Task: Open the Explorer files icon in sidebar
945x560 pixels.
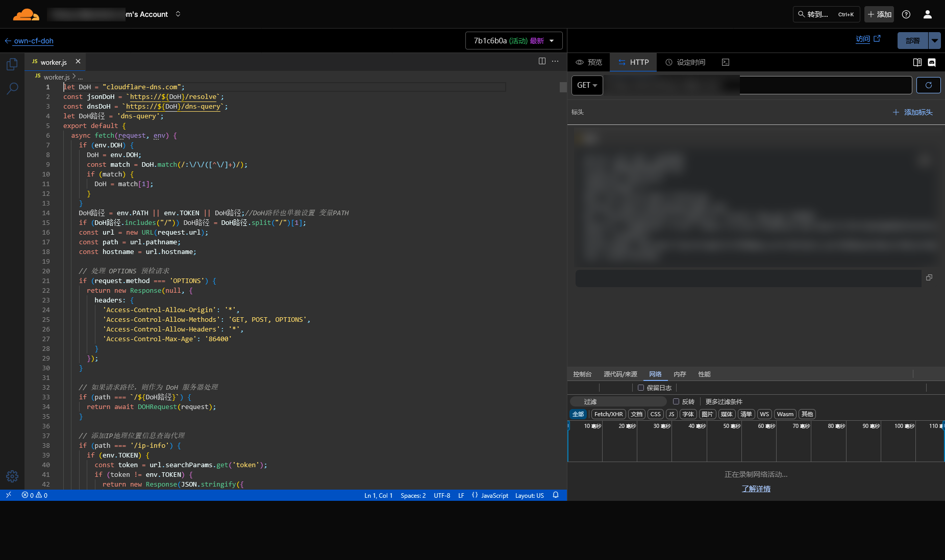Action: click(12, 64)
